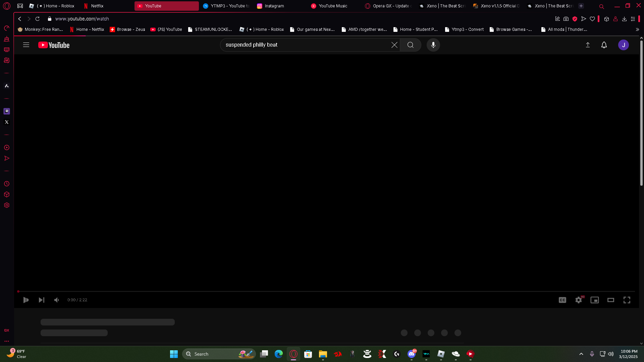Switch to the Opera GX - Update tab

click(x=388, y=6)
